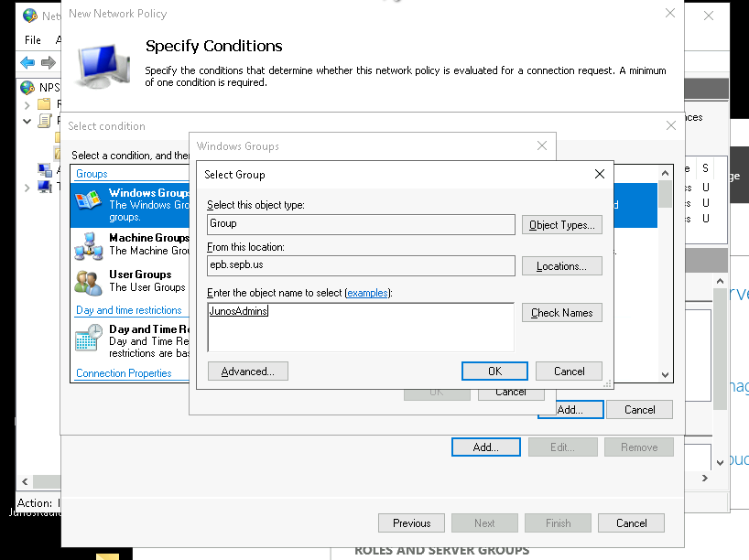Click the object name text field
This screenshot has height=560, width=749.
361,327
